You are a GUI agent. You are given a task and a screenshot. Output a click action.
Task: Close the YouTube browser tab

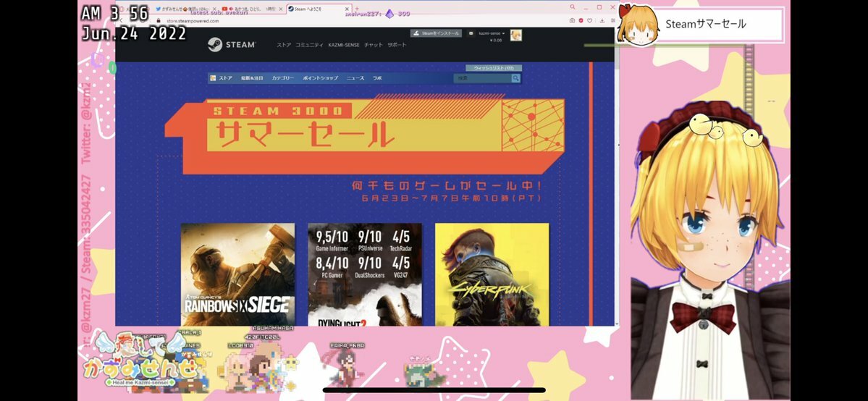[281, 9]
